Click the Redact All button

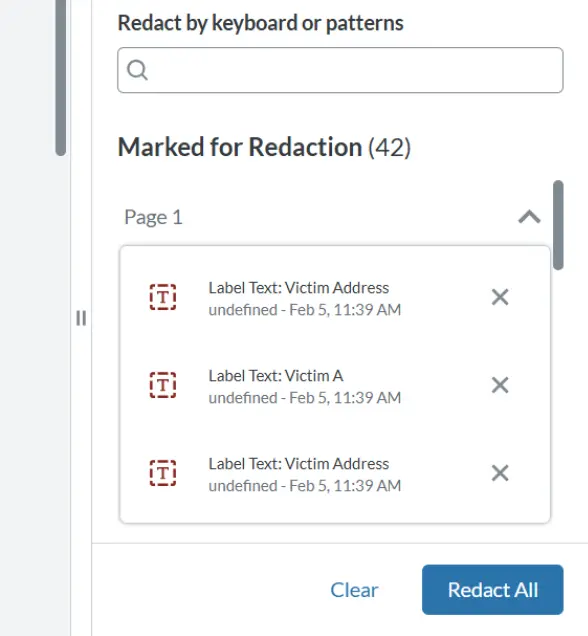pyautogui.click(x=493, y=590)
